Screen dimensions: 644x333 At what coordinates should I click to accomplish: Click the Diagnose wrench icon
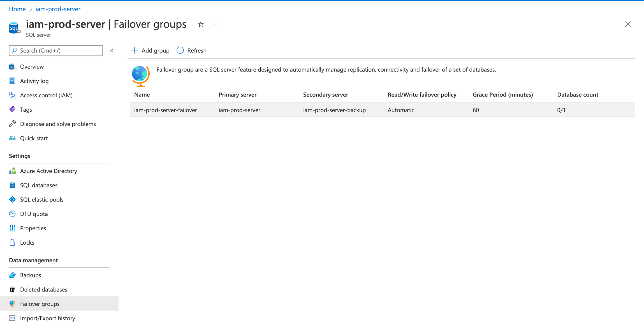point(12,124)
